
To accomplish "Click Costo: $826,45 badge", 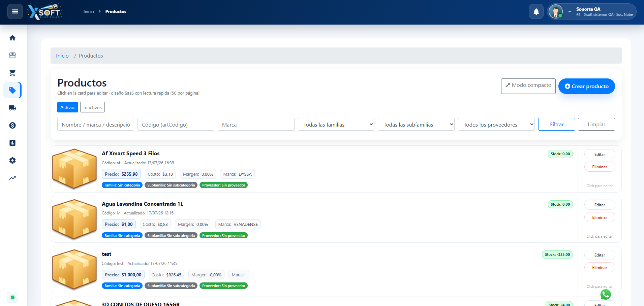I will coord(166,275).
